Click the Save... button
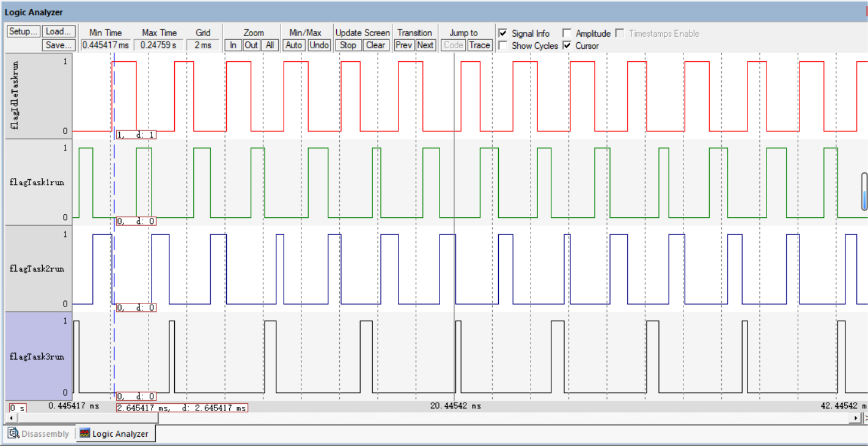The image size is (868, 446). pos(59,45)
